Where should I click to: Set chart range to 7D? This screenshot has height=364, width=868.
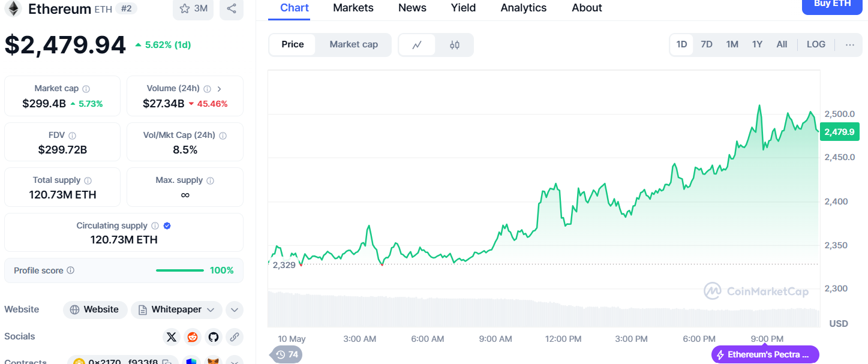pos(707,44)
